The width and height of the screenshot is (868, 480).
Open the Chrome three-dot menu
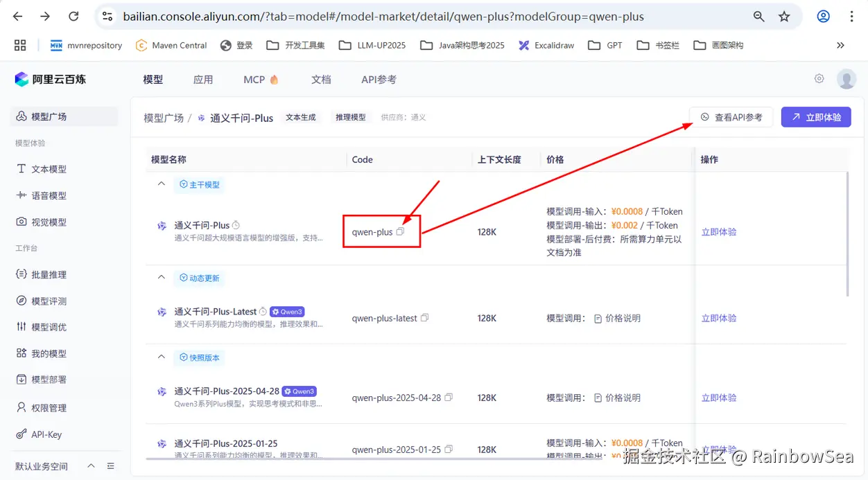coord(851,17)
